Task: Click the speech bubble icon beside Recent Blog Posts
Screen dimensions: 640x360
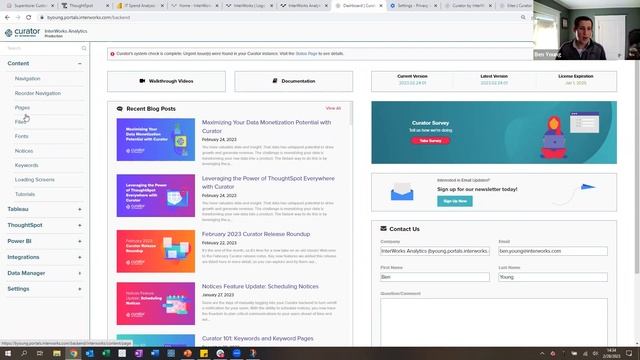Action: [120, 109]
